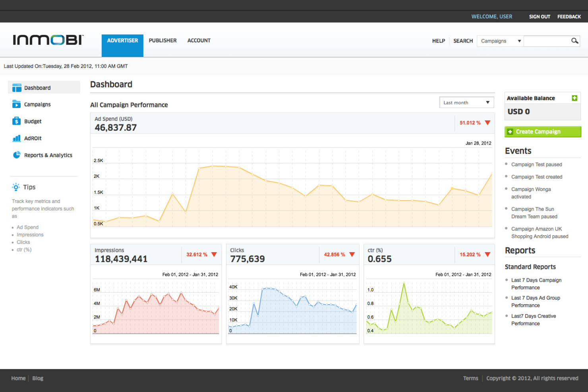Click inside the search text field
Viewport: 588px width, 392px height.
tap(547, 41)
